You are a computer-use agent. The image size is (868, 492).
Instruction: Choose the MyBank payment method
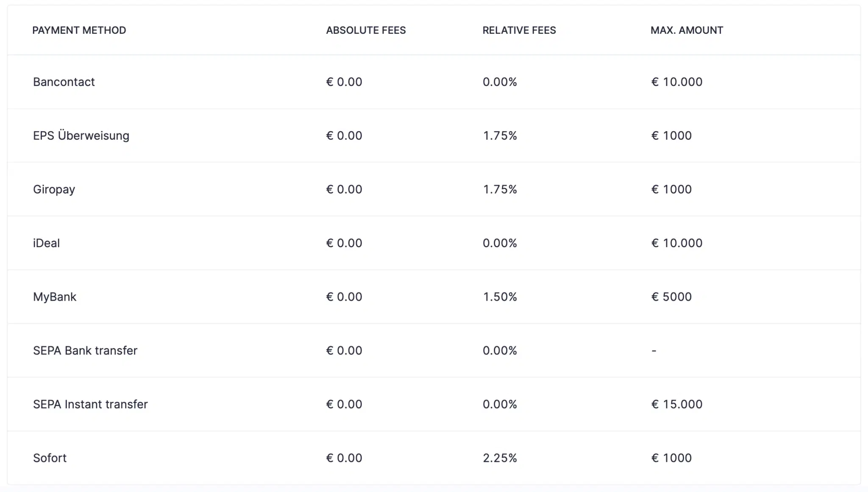pyautogui.click(x=434, y=297)
